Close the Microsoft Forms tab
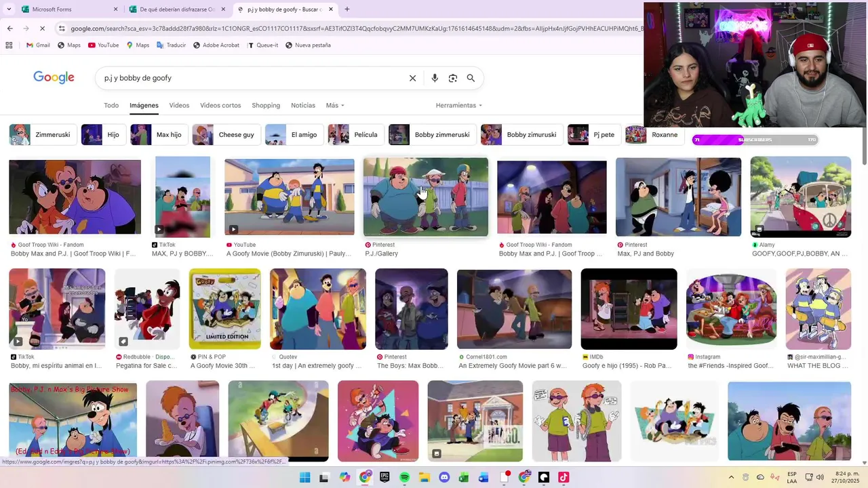 pos(115,9)
